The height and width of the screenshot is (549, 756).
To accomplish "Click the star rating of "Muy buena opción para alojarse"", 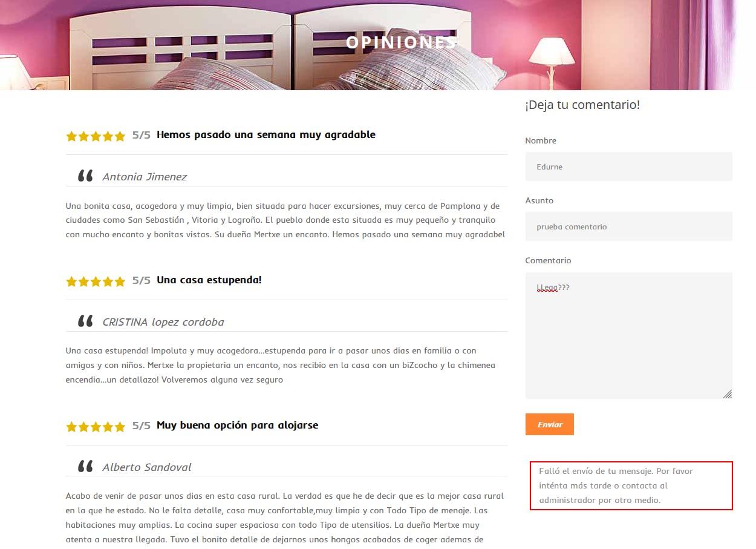I will [96, 427].
